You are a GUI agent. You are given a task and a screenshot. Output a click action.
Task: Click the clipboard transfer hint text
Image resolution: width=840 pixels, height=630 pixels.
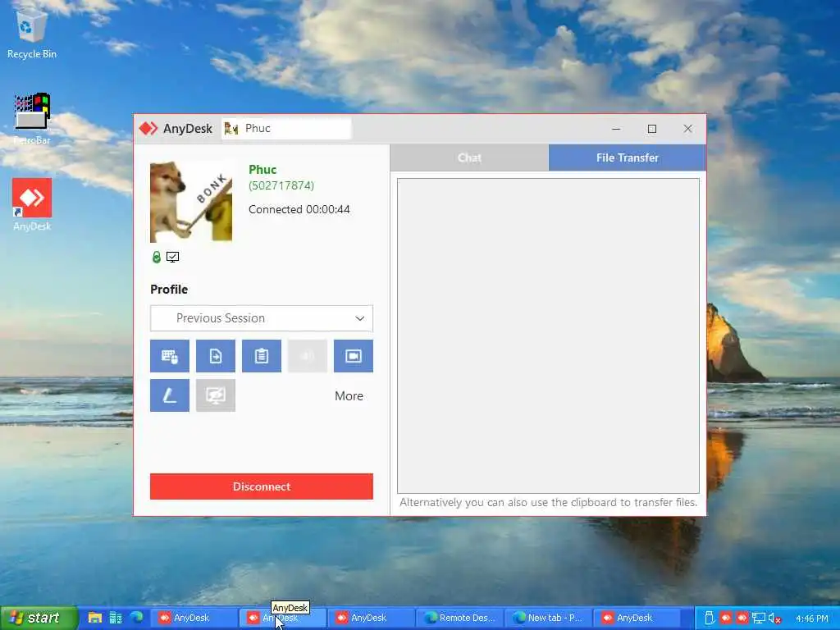(548, 503)
